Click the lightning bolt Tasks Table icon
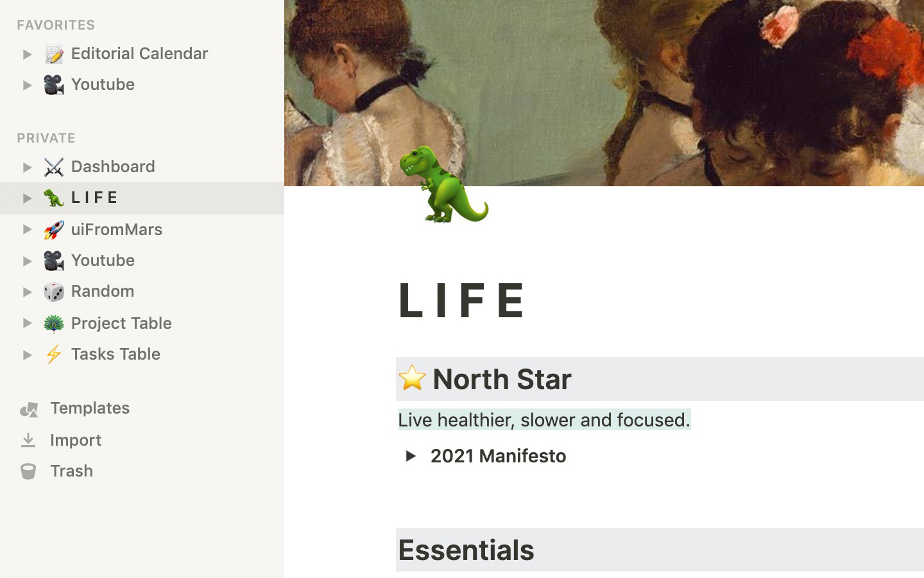The image size is (924, 578). click(x=54, y=354)
